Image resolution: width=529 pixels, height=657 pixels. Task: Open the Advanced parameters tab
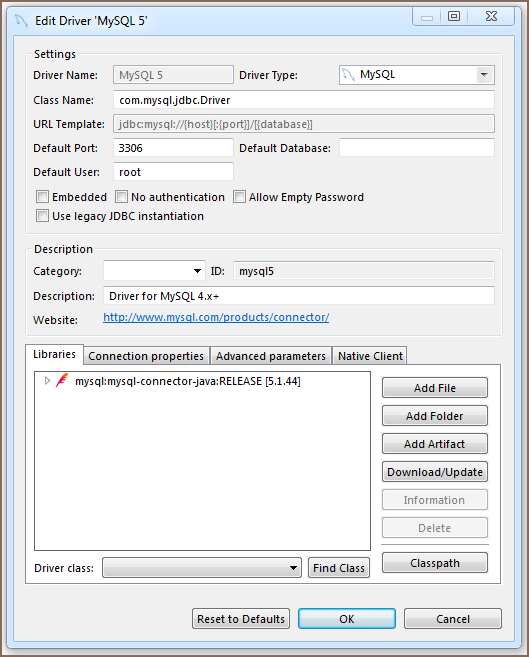[x=271, y=356]
